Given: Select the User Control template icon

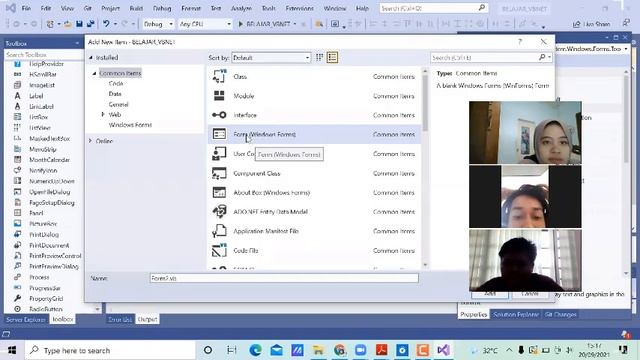Looking at the screenshot, I should (x=219, y=154).
